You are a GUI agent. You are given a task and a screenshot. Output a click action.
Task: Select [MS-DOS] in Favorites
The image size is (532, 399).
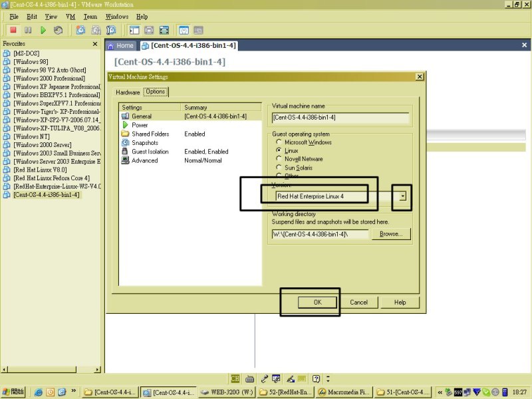[27, 53]
